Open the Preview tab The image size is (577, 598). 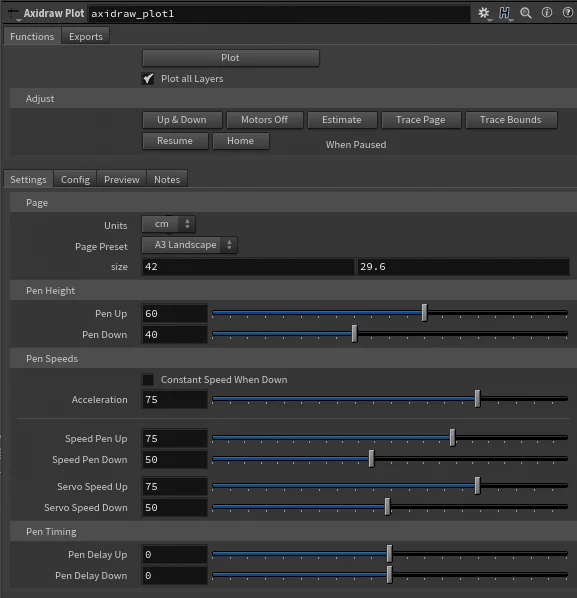pos(122,179)
